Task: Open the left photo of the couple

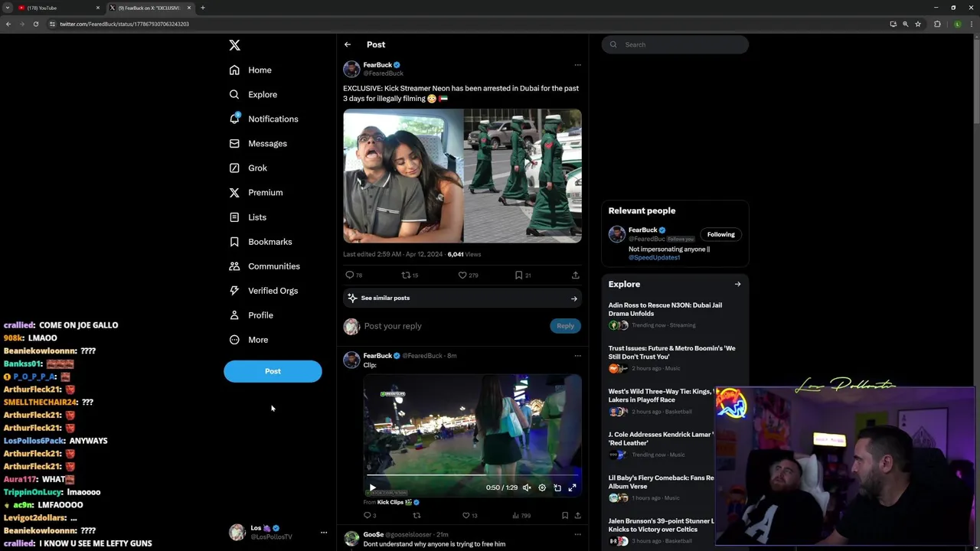Action: pos(402,176)
